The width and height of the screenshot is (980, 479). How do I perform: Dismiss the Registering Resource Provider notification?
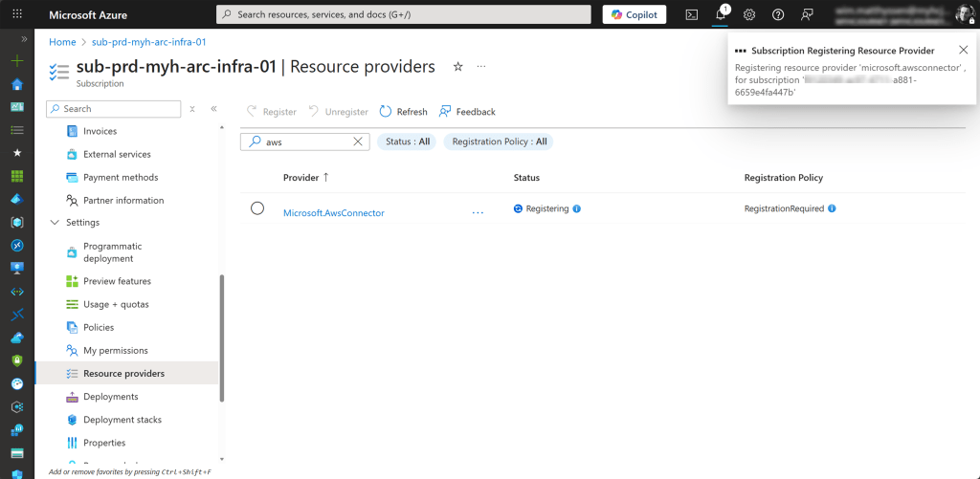pos(963,50)
